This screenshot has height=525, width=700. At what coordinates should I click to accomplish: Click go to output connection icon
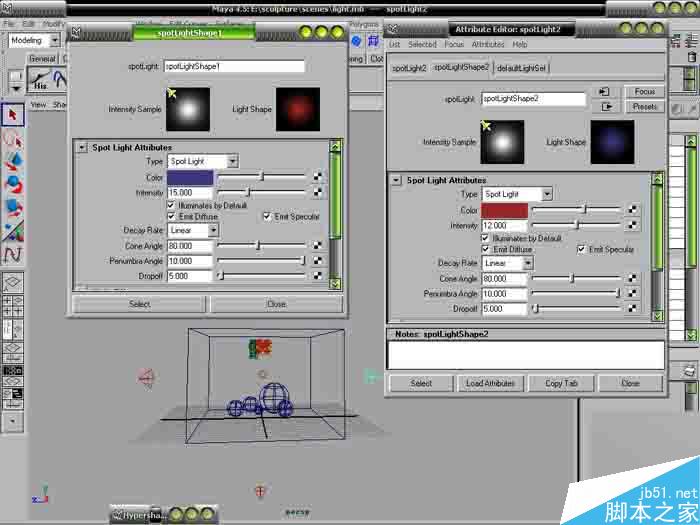point(605,107)
